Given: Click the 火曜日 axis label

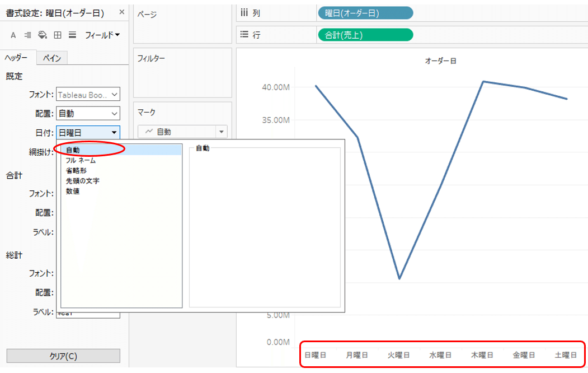Looking at the screenshot, I should (x=399, y=355).
